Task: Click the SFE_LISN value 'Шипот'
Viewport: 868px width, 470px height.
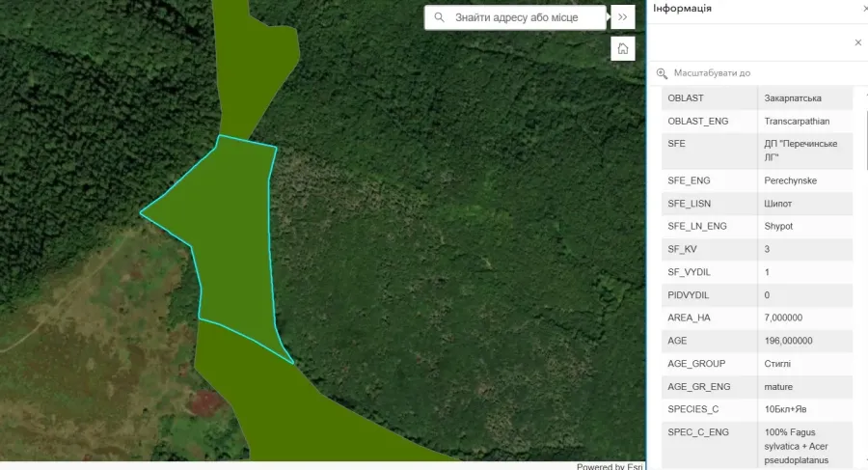Action: pos(778,203)
